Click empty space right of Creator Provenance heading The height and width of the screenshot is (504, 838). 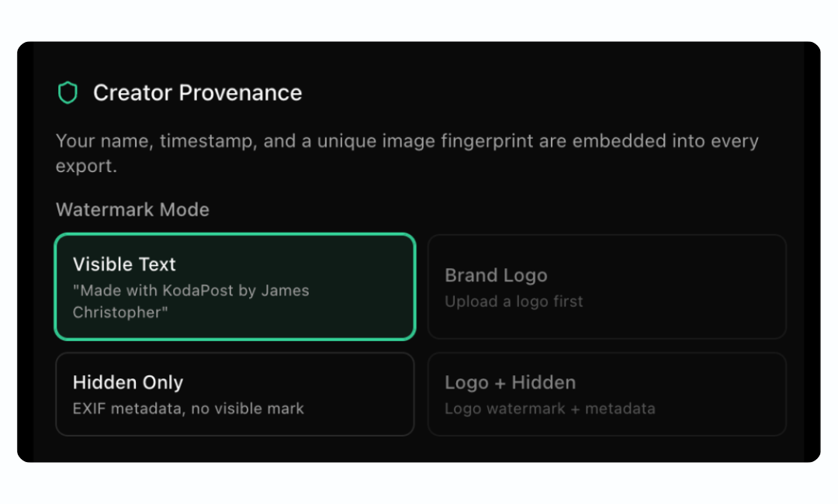(x=543, y=93)
